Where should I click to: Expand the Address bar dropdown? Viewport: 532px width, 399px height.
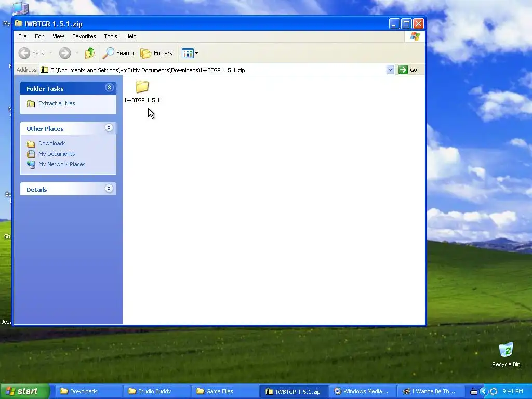point(390,70)
